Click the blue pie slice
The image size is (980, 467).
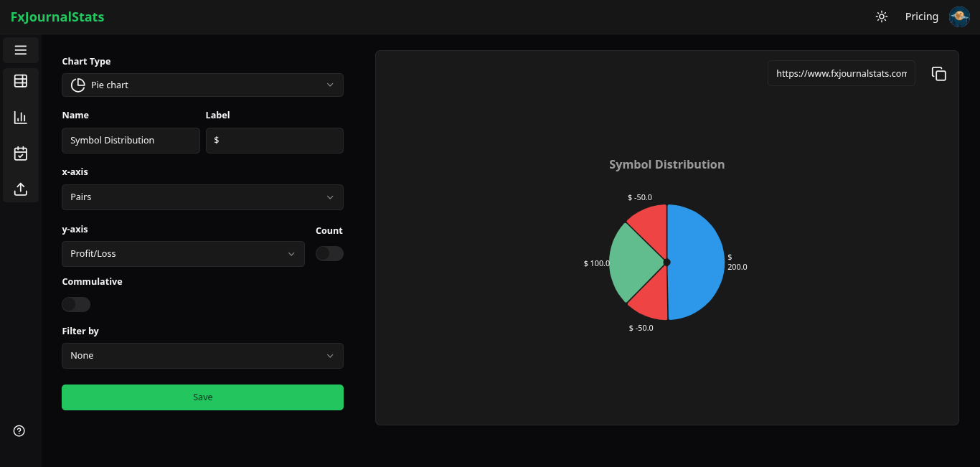pos(697,263)
